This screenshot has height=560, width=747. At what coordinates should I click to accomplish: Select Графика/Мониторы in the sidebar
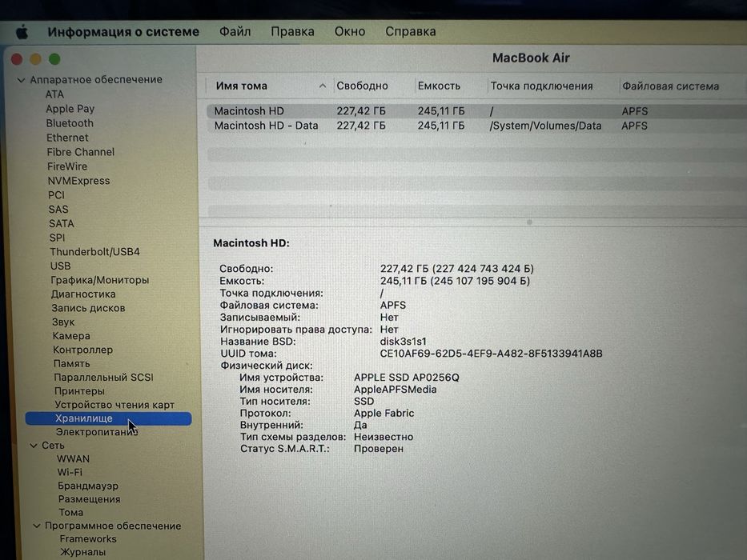[x=100, y=281]
